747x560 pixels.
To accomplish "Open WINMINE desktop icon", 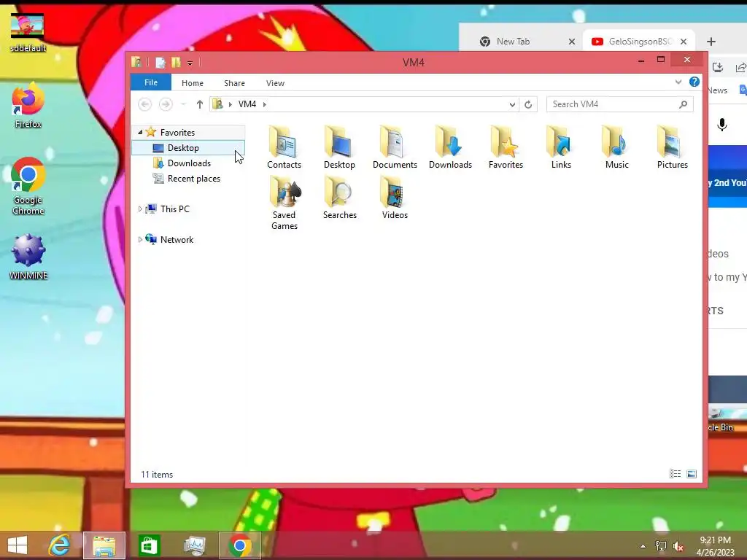I will [28, 257].
